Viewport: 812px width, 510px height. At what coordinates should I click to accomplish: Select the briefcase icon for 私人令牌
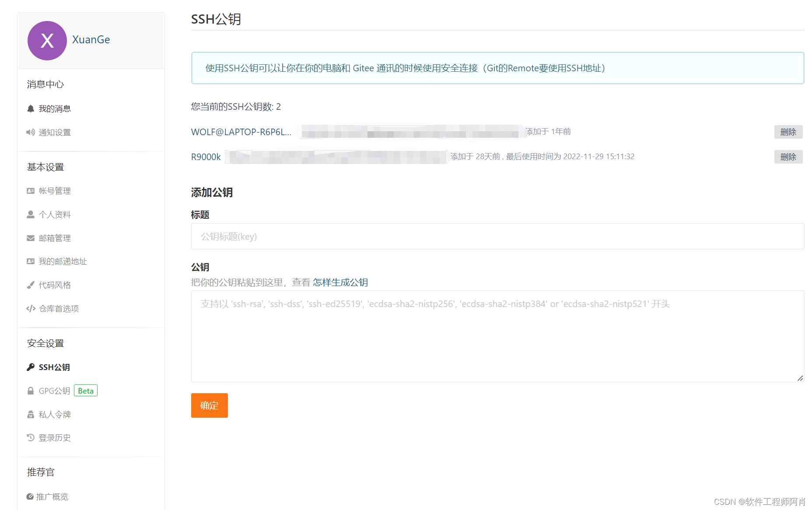[30, 414]
